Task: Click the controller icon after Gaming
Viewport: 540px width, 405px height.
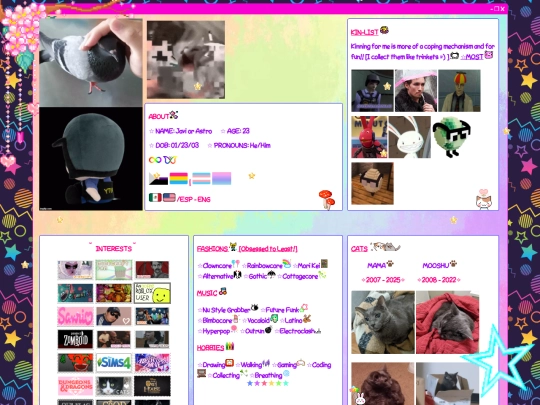Action: click(301, 363)
